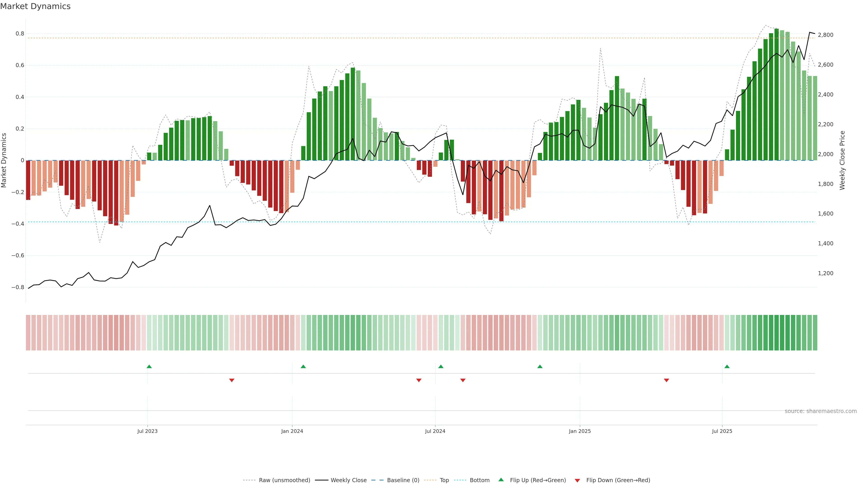868x488 pixels.
Task: Click the green flip-up marker just after Jul 2025
Action: (727, 366)
